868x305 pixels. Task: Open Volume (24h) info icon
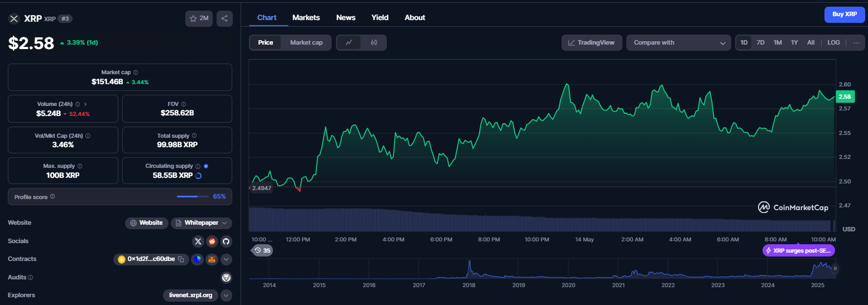point(78,104)
